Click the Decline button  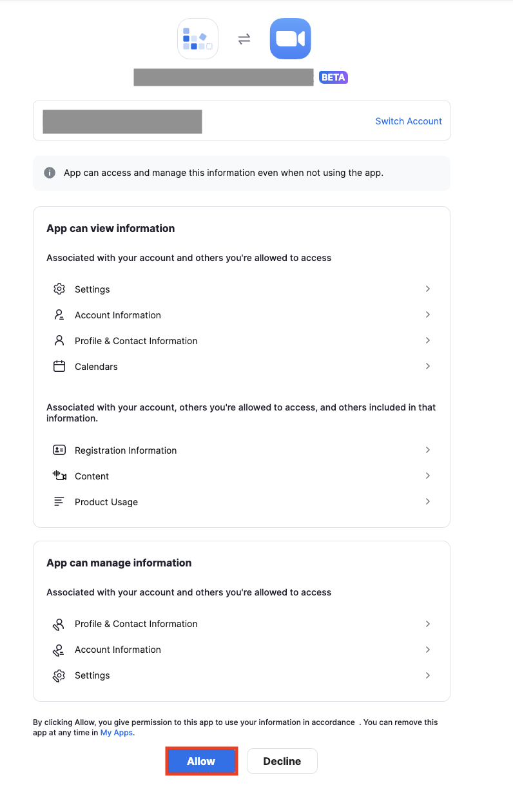click(x=282, y=761)
